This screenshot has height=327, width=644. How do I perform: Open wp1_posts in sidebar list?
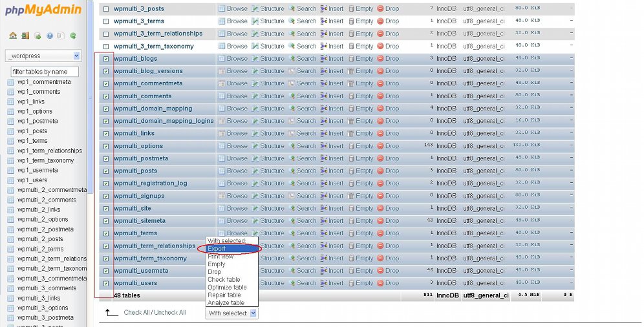pyautogui.click(x=32, y=131)
